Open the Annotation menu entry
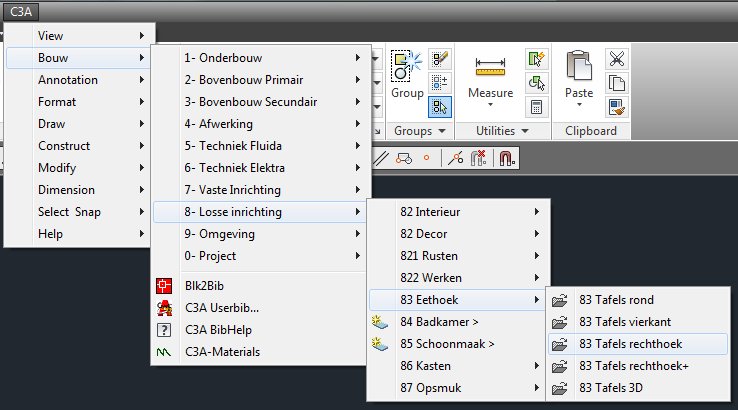This screenshot has height=410, width=738. pyautogui.click(x=78, y=80)
